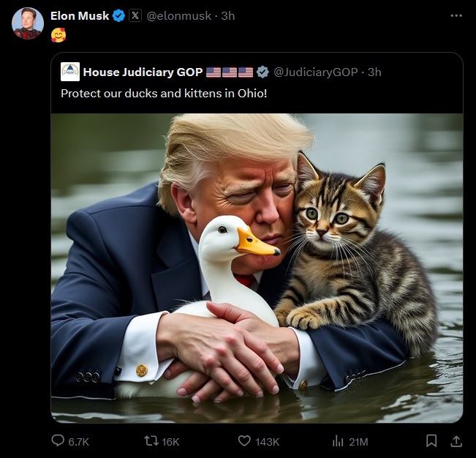This screenshot has width=476, height=458.
Task: Open the three-dot more options menu
Action: pyautogui.click(x=456, y=16)
